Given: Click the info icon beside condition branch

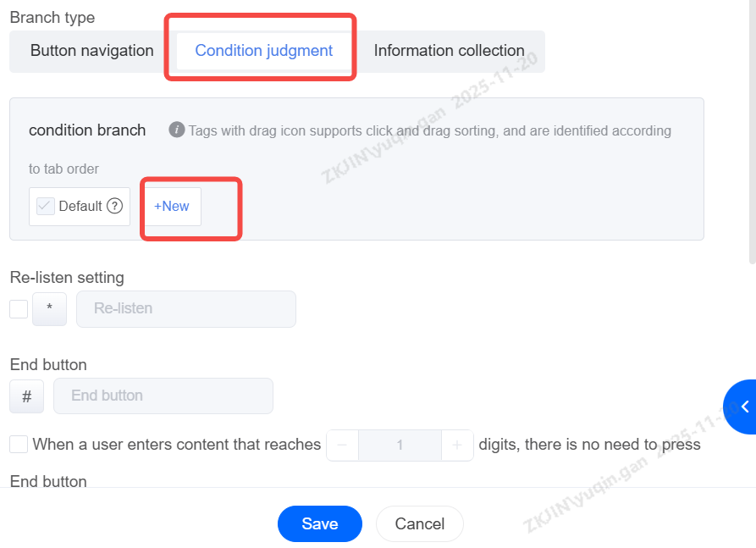Looking at the screenshot, I should tap(176, 130).
